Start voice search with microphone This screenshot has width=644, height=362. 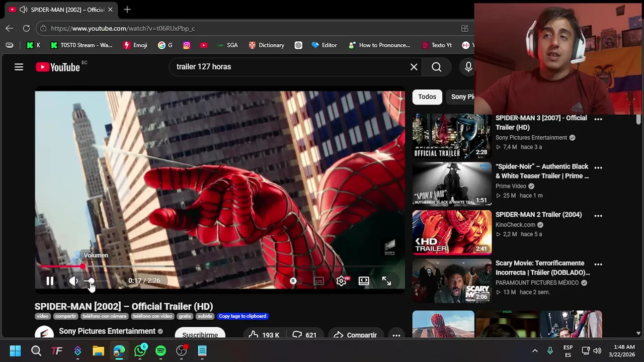click(x=468, y=67)
